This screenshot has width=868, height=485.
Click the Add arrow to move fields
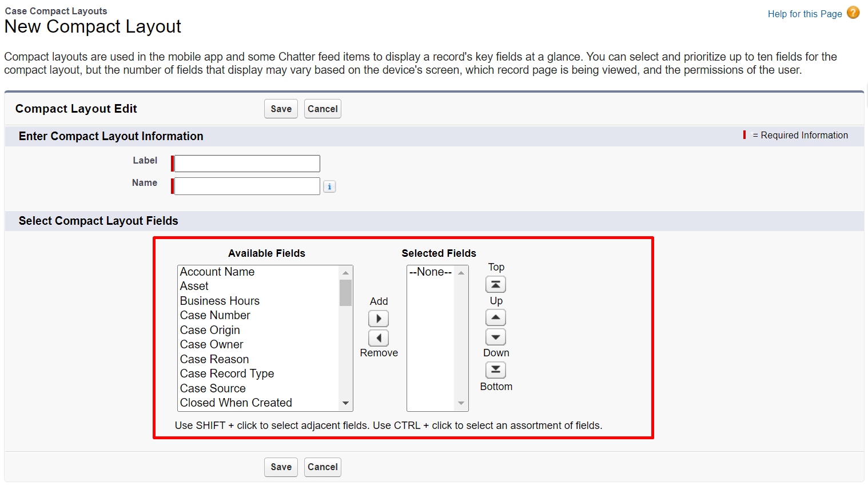point(379,318)
